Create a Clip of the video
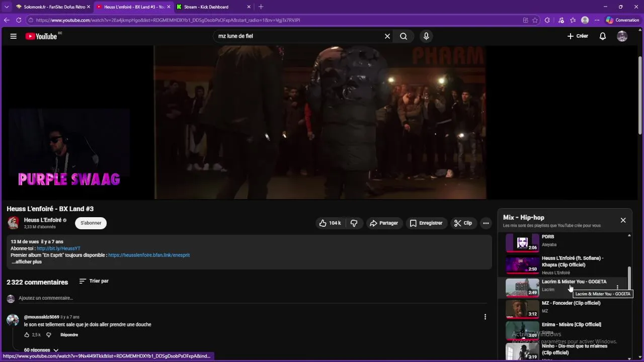The width and height of the screenshot is (644, 362). (x=463, y=223)
